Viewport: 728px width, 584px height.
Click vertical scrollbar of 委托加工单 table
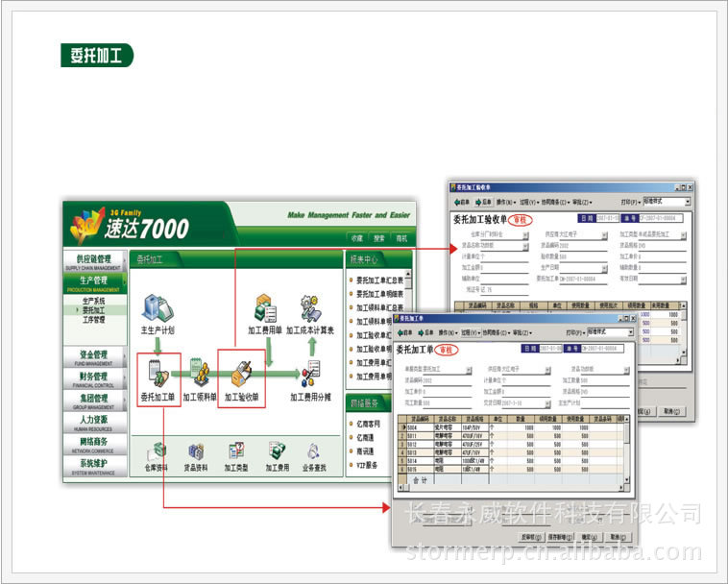click(627, 450)
